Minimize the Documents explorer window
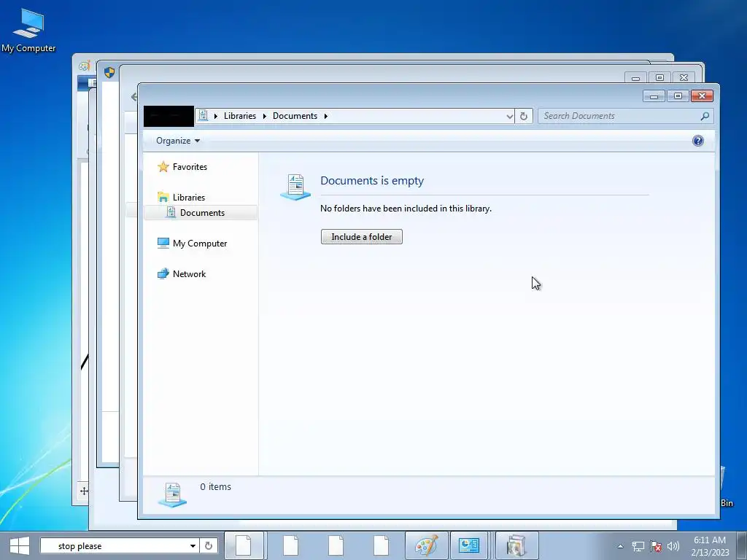Image resolution: width=747 pixels, height=560 pixels. coord(654,96)
